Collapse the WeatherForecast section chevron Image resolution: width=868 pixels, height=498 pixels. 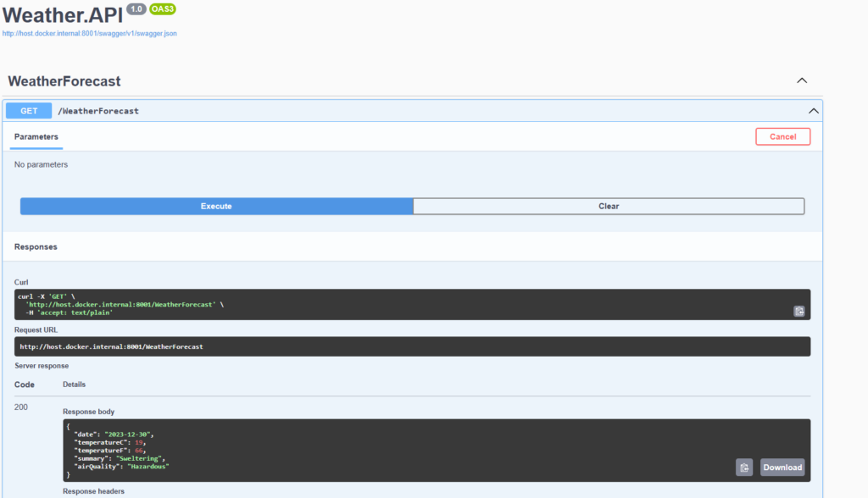pos(802,81)
